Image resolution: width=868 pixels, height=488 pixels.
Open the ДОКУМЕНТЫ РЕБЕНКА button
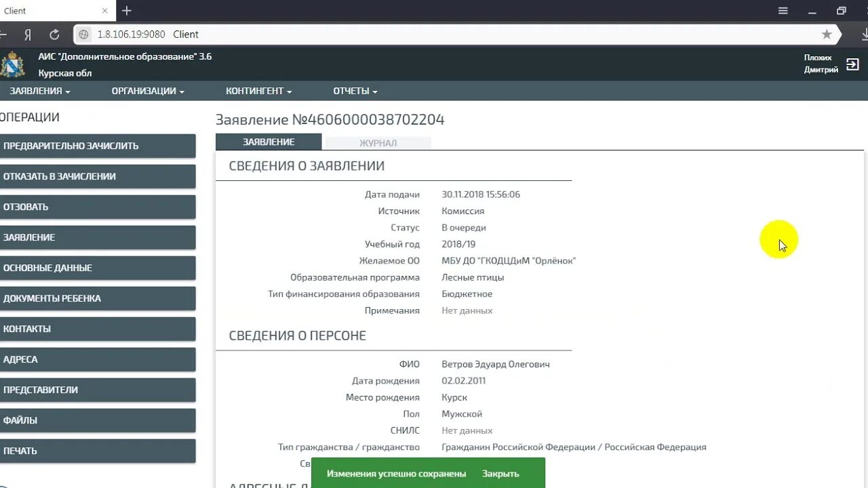[98, 298]
